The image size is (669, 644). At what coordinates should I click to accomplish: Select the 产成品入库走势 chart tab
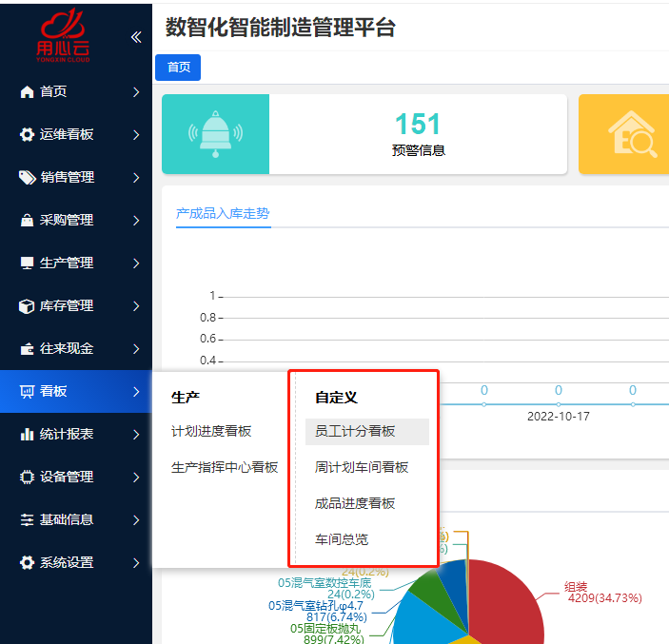coord(223,213)
